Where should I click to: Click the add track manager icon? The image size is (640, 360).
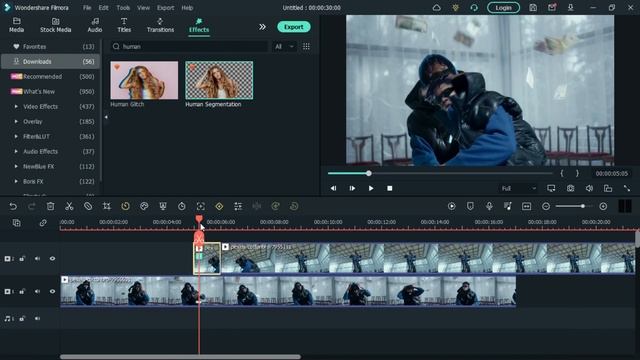[x=16, y=223]
